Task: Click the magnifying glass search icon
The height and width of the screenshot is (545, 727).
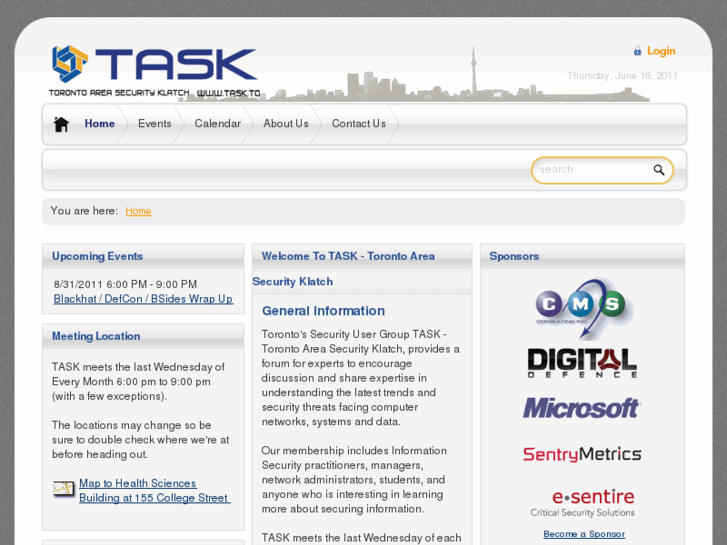Action: pyautogui.click(x=659, y=170)
